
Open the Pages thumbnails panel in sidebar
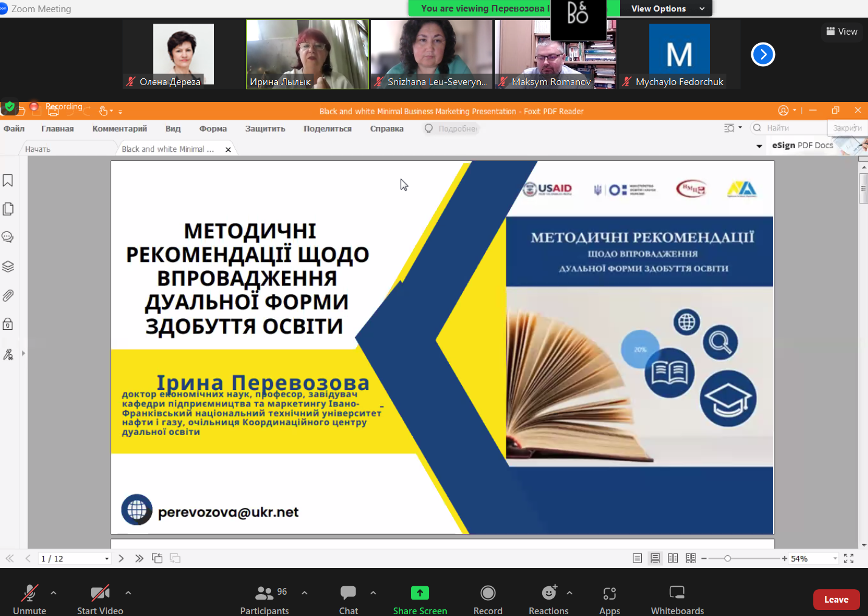pyautogui.click(x=8, y=209)
